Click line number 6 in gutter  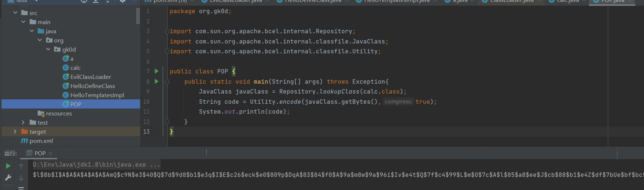point(148,61)
